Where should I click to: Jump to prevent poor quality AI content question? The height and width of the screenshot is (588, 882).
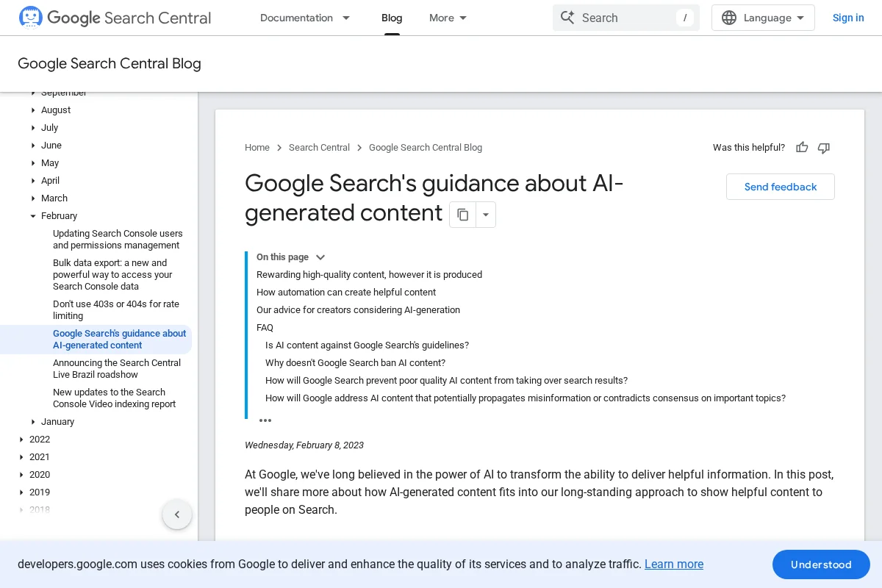tap(446, 381)
